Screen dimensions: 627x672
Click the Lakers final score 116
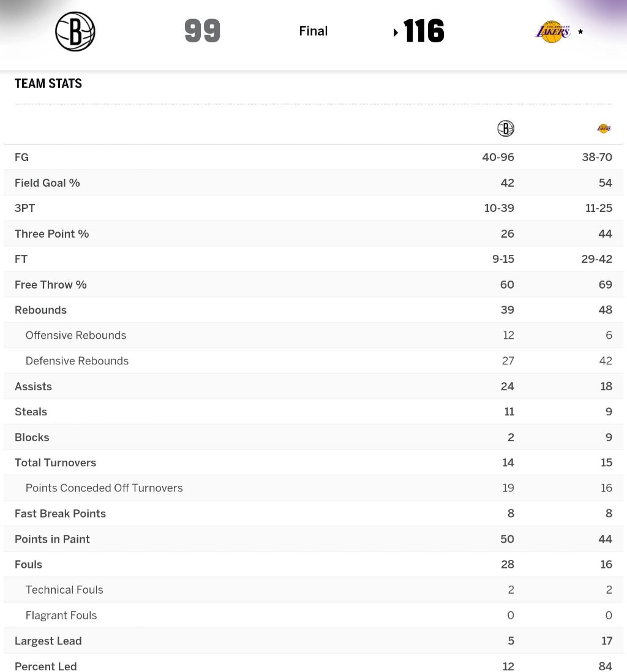click(424, 31)
